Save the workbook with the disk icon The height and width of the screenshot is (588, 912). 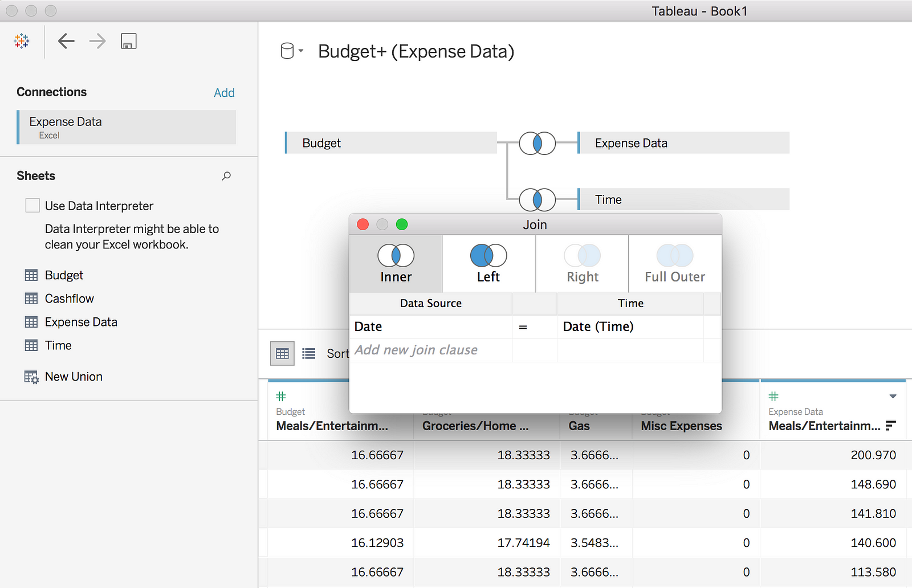pyautogui.click(x=129, y=41)
